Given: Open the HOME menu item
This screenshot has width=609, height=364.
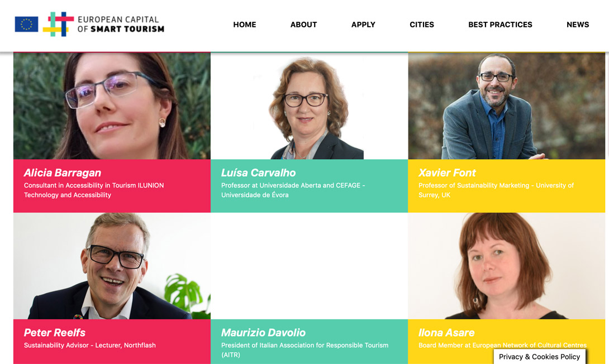Looking at the screenshot, I should [x=244, y=25].
